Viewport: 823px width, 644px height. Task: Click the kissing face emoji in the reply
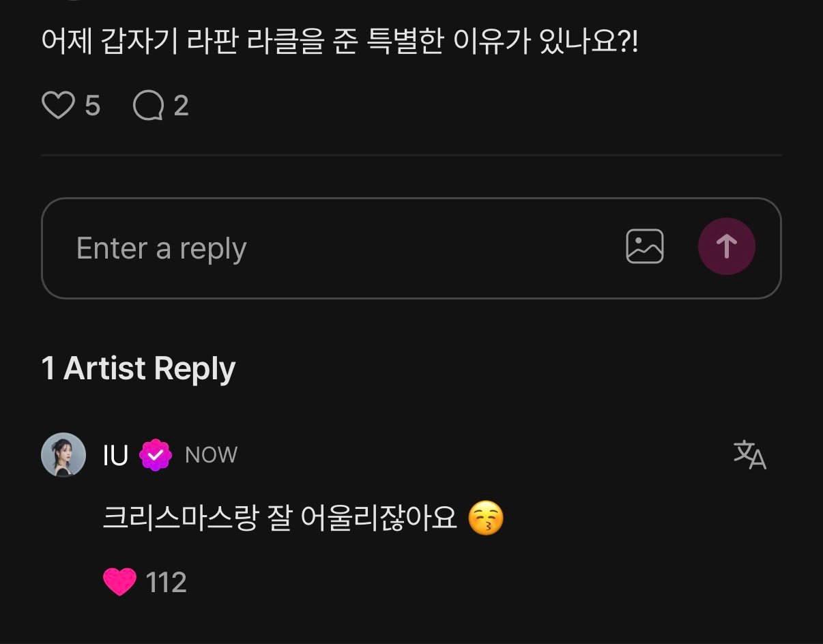pos(486,518)
